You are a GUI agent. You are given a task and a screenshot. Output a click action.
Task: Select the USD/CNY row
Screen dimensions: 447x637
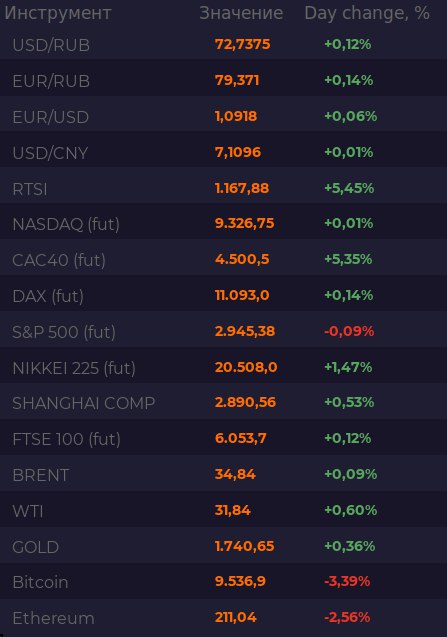point(224,152)
